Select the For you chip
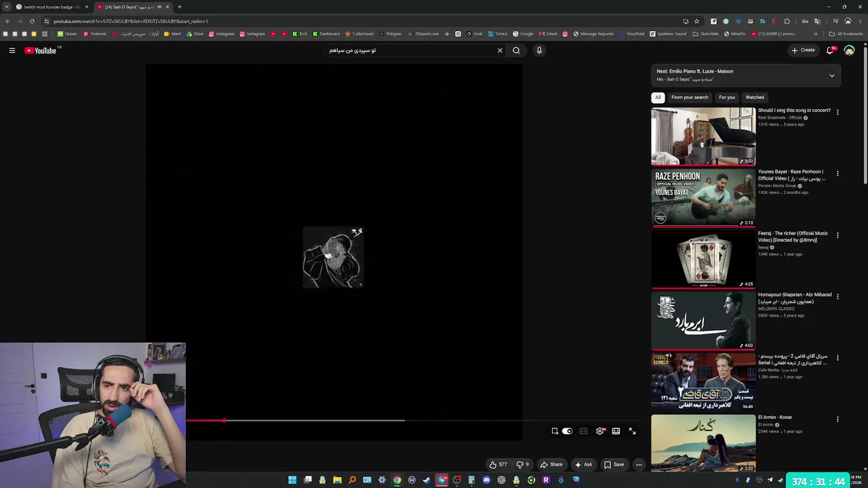Image resolution: width=868 pixels, height=488 pixels. pos(727,98)
